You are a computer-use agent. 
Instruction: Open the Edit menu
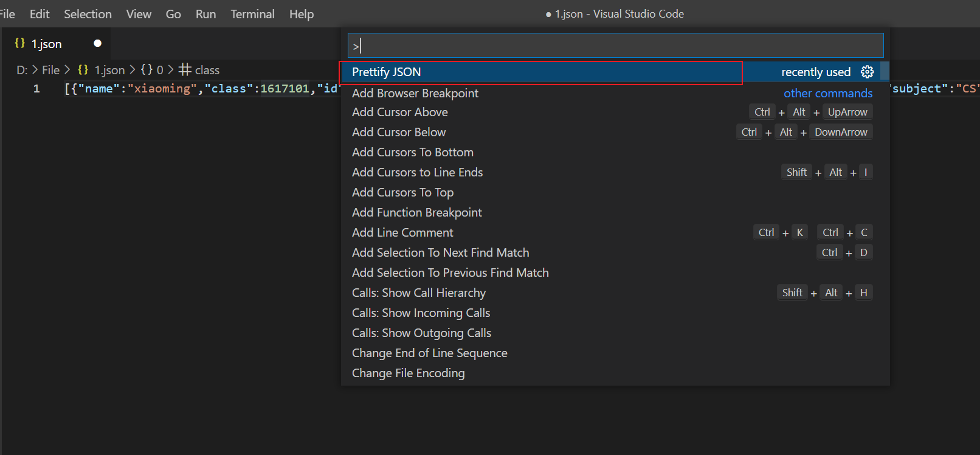pyautogui.click(x=40, y=14)
